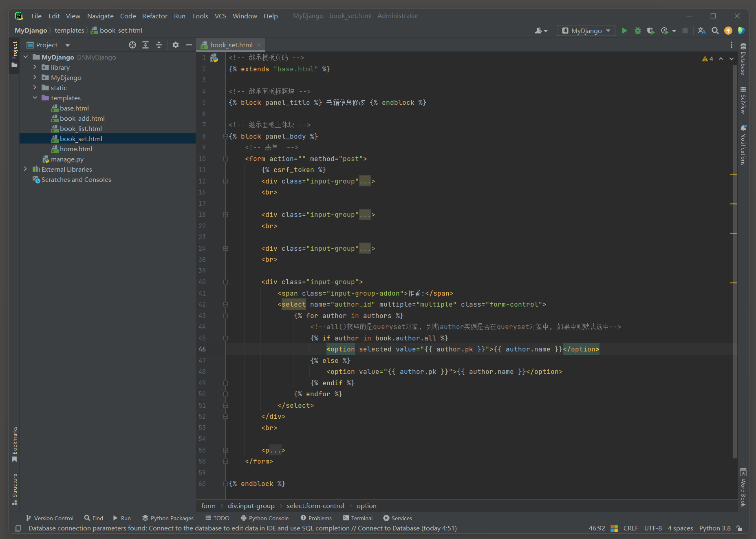This screenshot has width=756, height=539.
Task: Open the File menu
Action: pyautogui.click(x=36, y=16)
